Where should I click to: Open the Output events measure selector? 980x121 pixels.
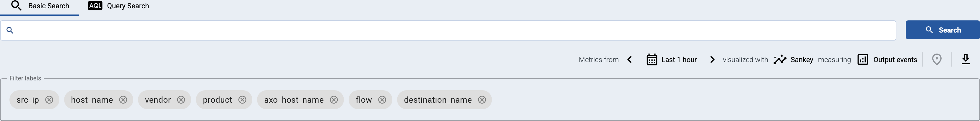(887, 60)
